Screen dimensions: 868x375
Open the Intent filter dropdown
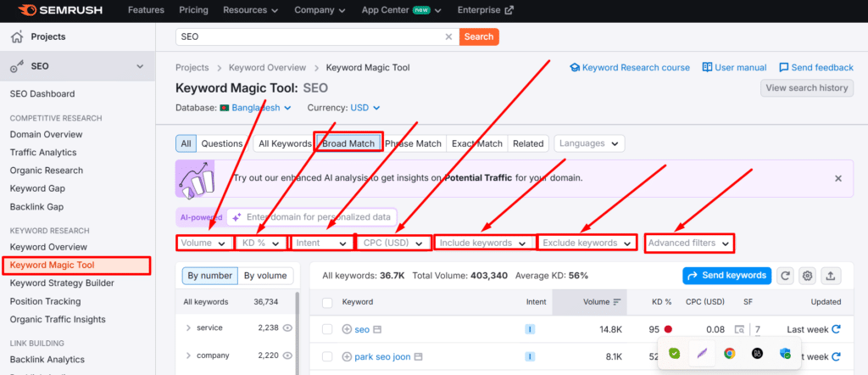pos(321,243)
